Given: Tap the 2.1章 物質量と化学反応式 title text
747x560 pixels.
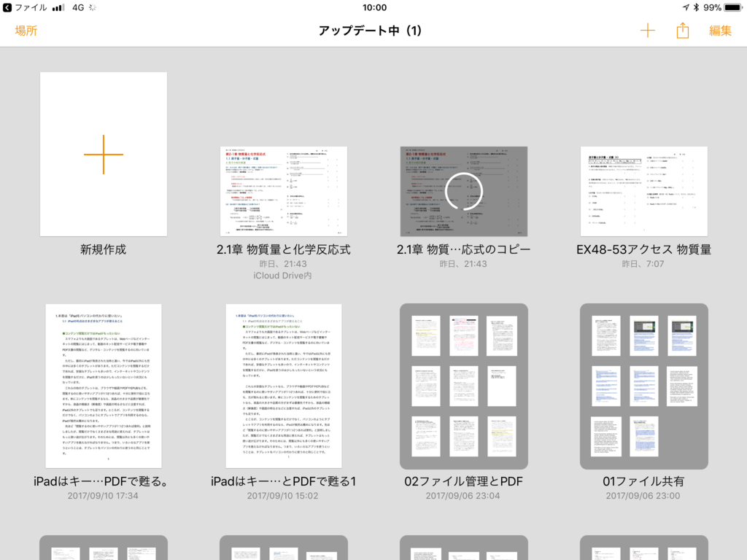Looking at the screenshot, I should click(284, 249).
